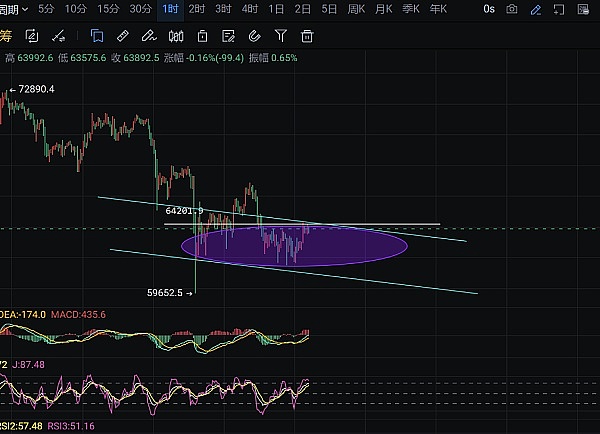Open the 0s refresh interval dropdown

click(x=488, y=8)
